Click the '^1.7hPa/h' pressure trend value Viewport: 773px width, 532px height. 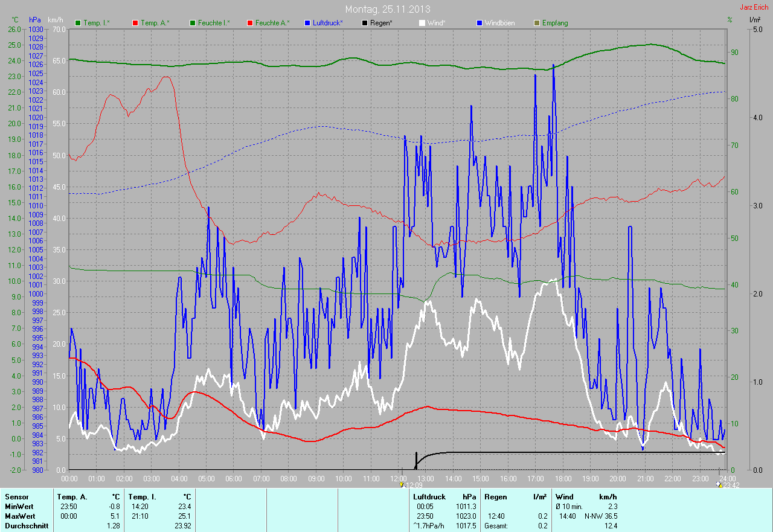(428, 526)
